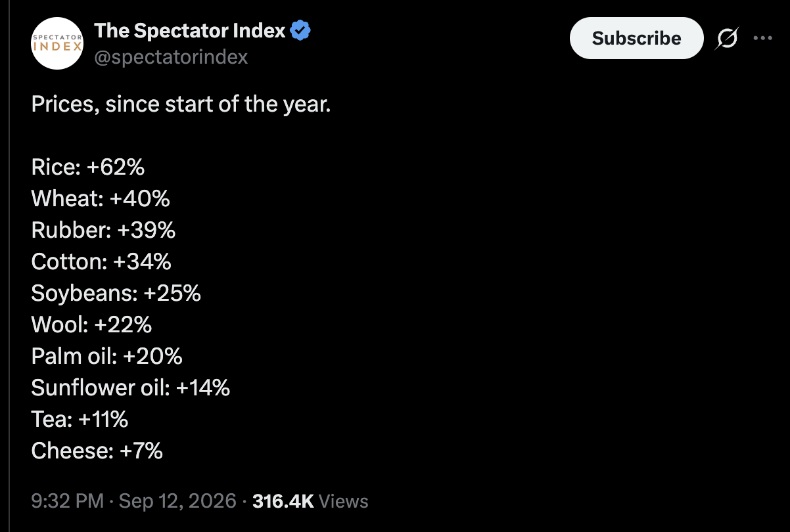Click the Sep 12, 2026 date
790x532 pixels.
(176, 501)
